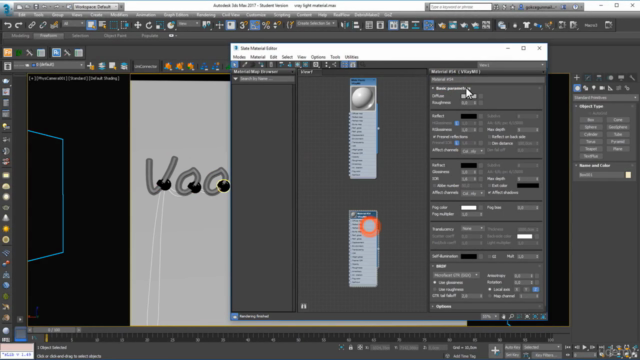The height and width of the screenshot is (360, 640).
Task: Click the Search by Name field in Material/Map Browser
Action: point(266,79)
